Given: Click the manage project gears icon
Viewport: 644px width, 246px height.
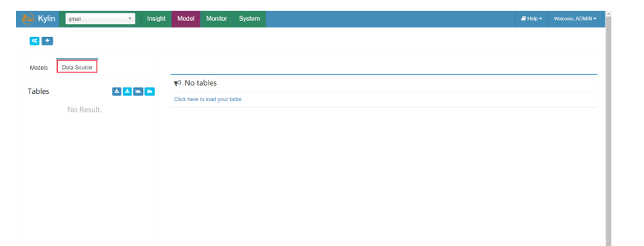Looking at the screenshot, I should (x=34, y=41).
